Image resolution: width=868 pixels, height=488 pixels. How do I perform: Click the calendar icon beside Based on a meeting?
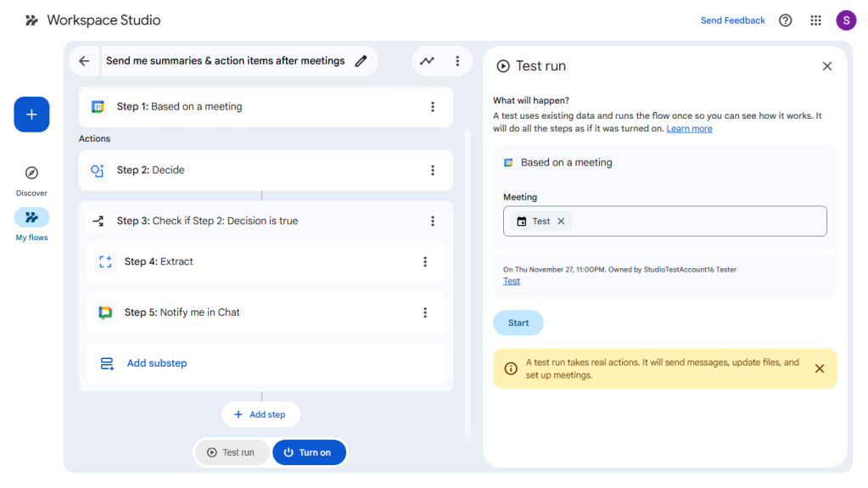508,163
